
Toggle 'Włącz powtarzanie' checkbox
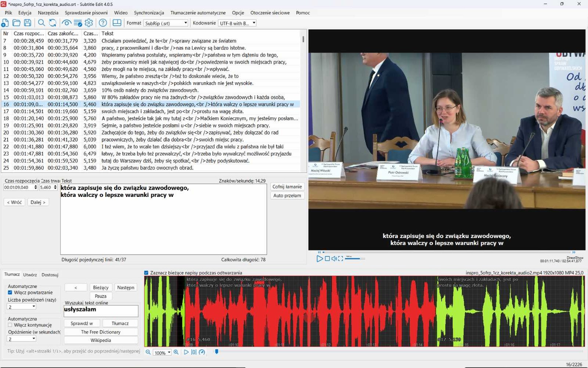pyautogui.click(x=10, y=293)
